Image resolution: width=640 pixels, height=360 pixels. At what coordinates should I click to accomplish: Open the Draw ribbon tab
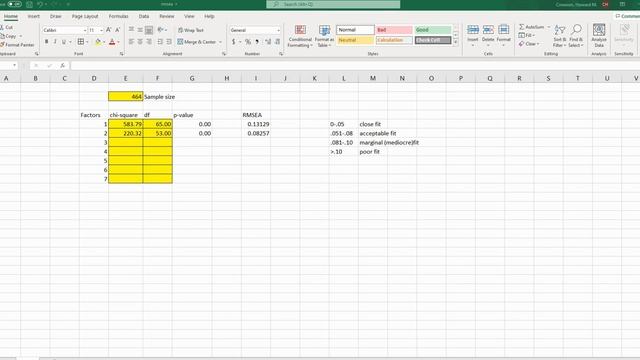(x=56, y=16)
